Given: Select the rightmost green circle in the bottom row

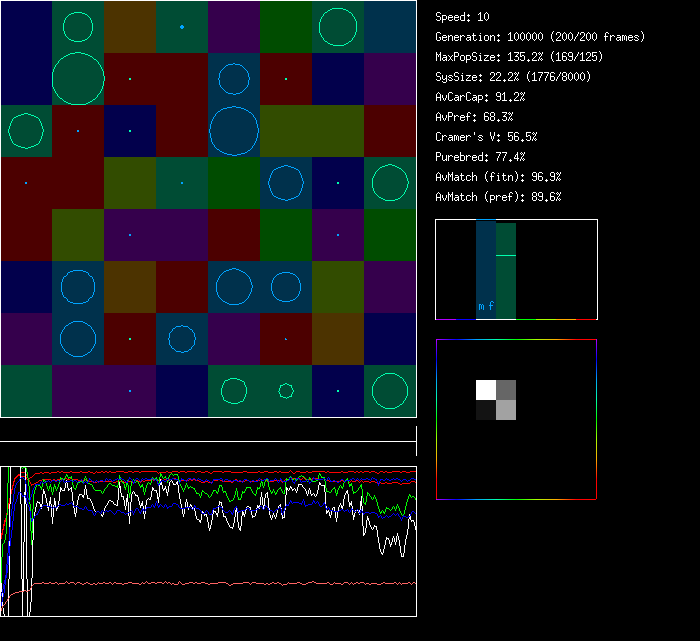Looking at the screenshot, I should click(390, 391).
